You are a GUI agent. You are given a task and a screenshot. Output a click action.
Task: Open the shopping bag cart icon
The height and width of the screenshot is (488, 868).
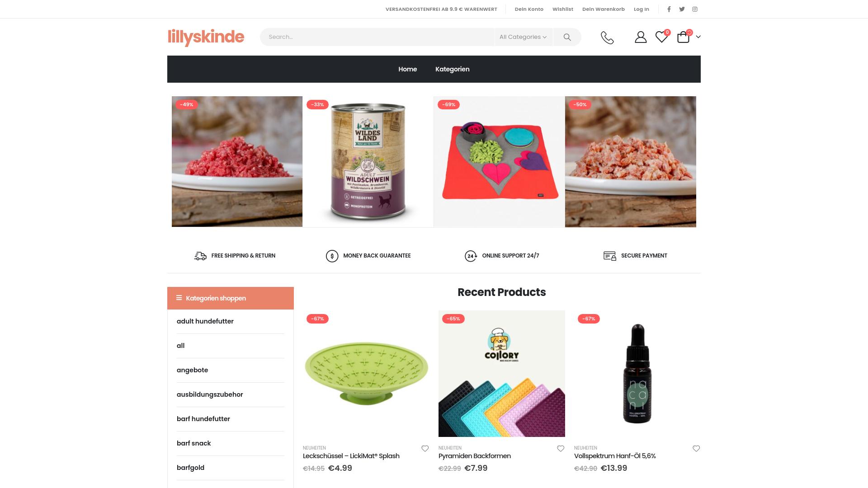(x=683, y=37)
